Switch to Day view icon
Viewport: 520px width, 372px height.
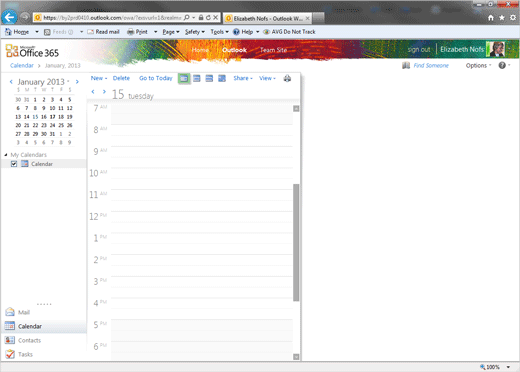tap(184, 78)
